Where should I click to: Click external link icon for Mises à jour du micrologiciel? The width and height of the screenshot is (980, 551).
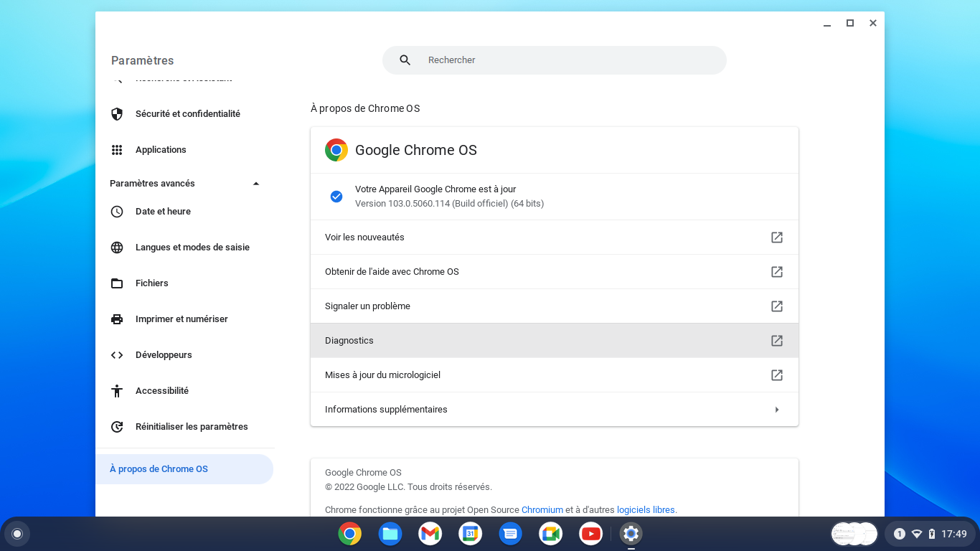777,375
